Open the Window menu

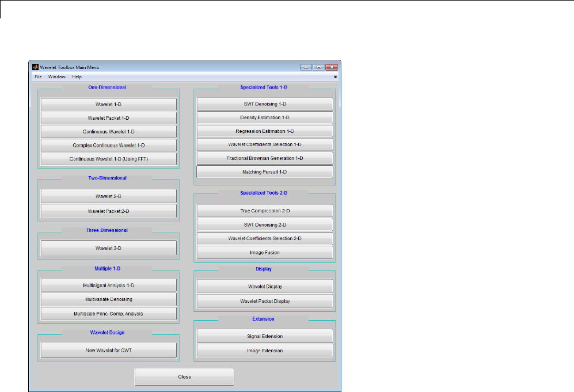point(57,77)
